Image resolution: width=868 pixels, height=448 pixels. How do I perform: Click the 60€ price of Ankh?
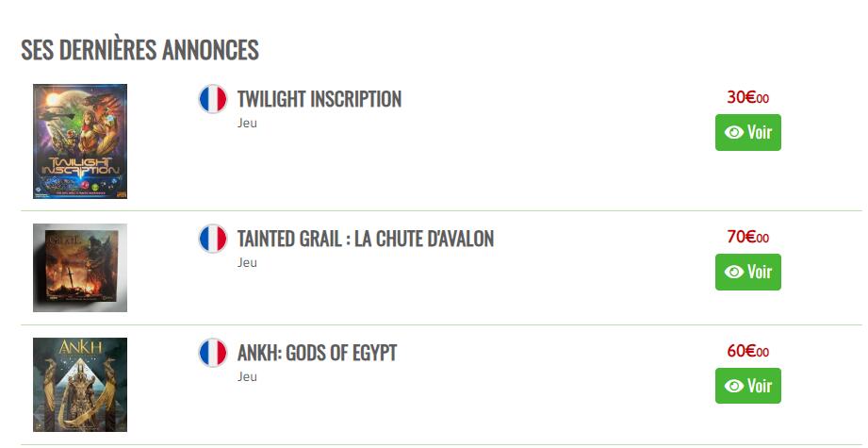[x=748, y=351]
